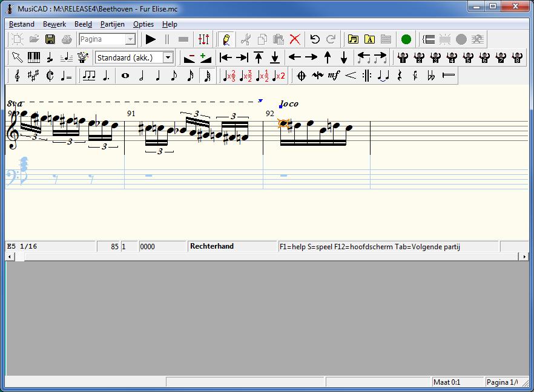The image size is (534, 392).
Task: Click the green record circle
Action: (406, 39)
